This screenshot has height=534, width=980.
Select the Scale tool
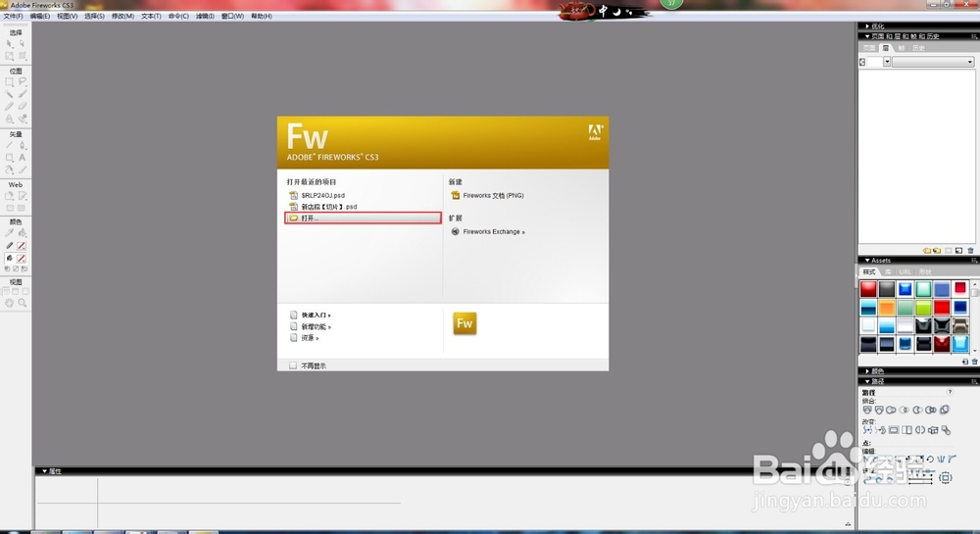point(10,56)
